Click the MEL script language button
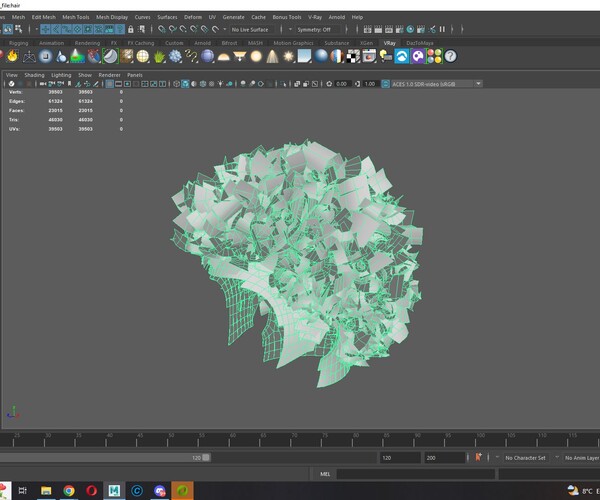 point(325,474)
